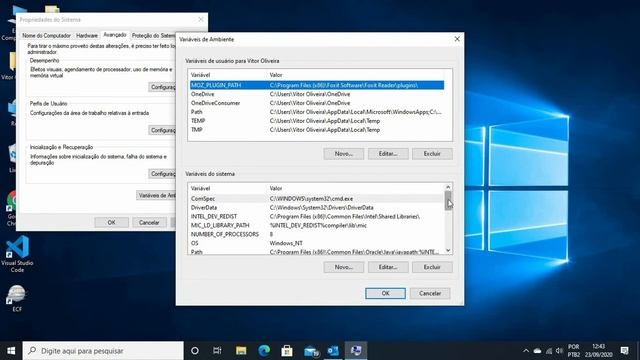Select the Avançado tab
640x360 pixels.
(x=115, y=35)
